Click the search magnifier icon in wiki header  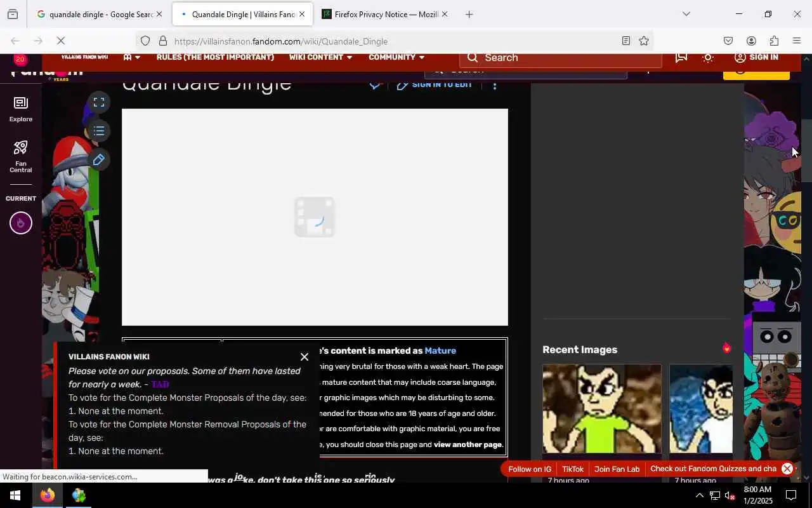point(472,58)
